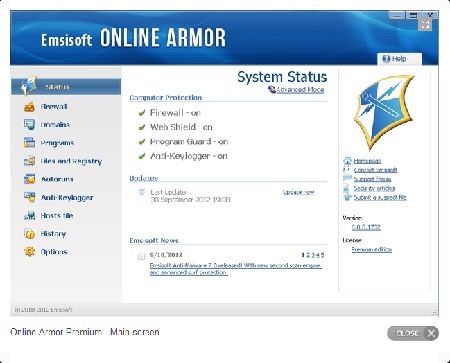Click the green checkmark beside Program Guard - on
Viewport: 450px width, 363px height.
pyautogui.click(x=142, y=142)
